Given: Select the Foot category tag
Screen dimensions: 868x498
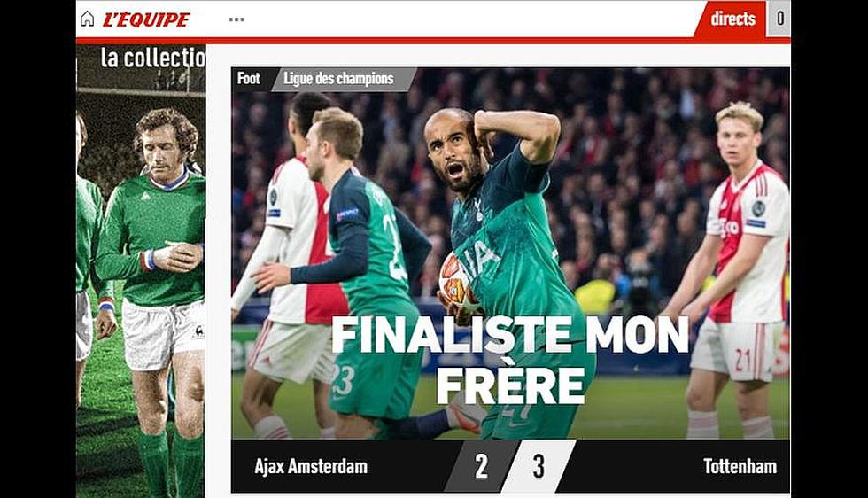Looking at the screenshot, I should tap(249, 79).
